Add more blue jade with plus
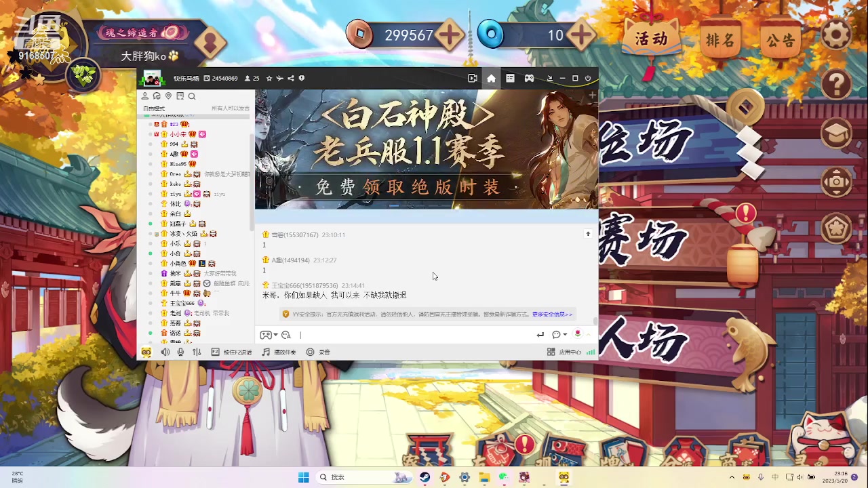 point(580,35)
